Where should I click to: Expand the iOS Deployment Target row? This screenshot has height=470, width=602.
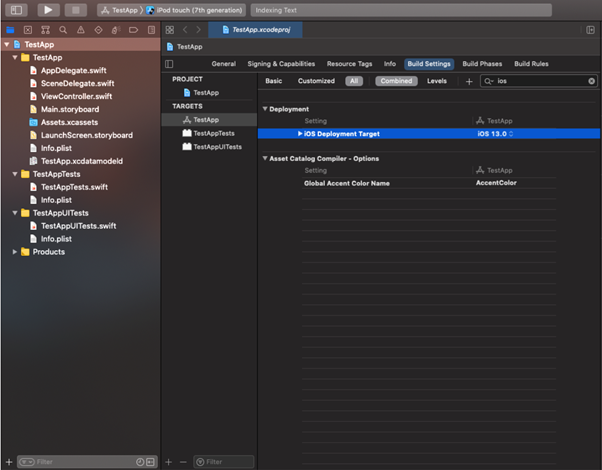[x=300, y=134]
